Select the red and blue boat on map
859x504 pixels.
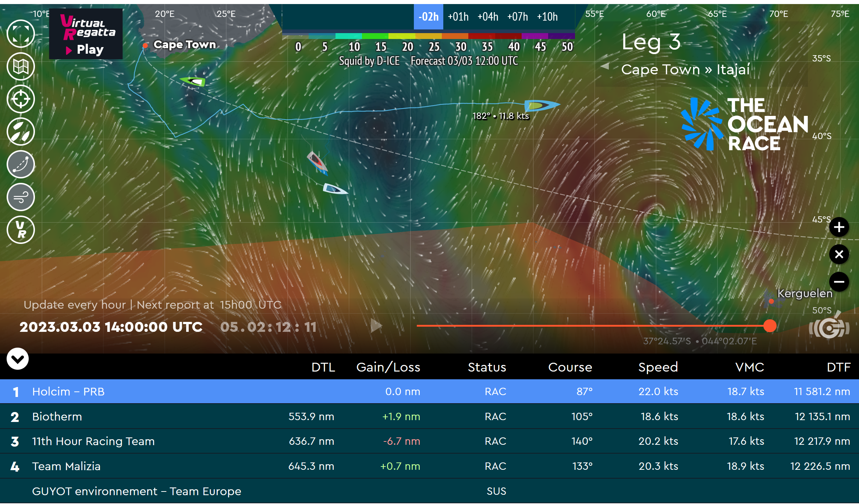click(317, 163)
